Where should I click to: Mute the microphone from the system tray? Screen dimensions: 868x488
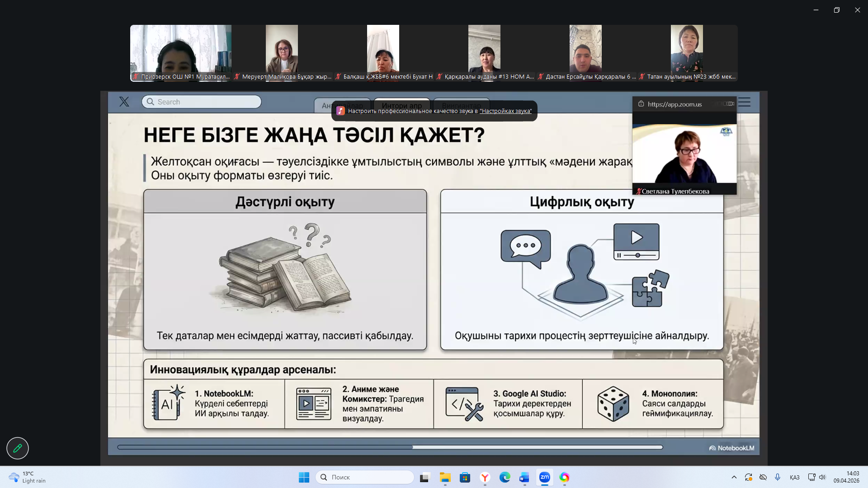(778, 477)
